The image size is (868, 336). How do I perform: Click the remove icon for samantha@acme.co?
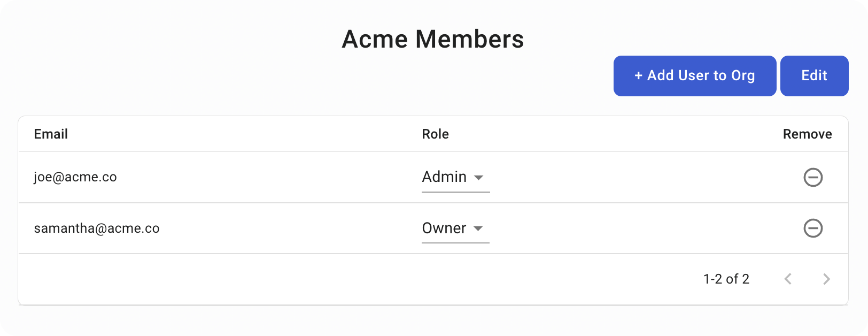[813, 228]
